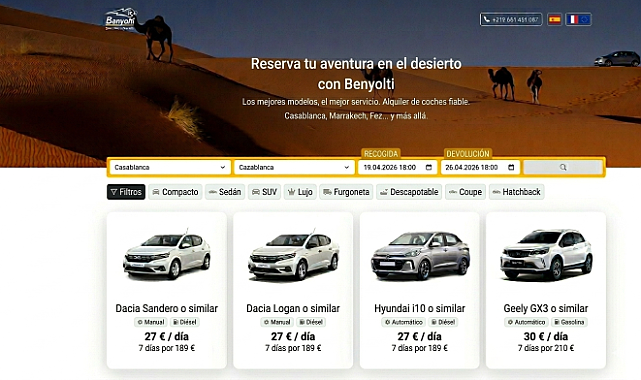Open calendar icon for return date
Screen dimensions: 641x380
click(511, 167)
